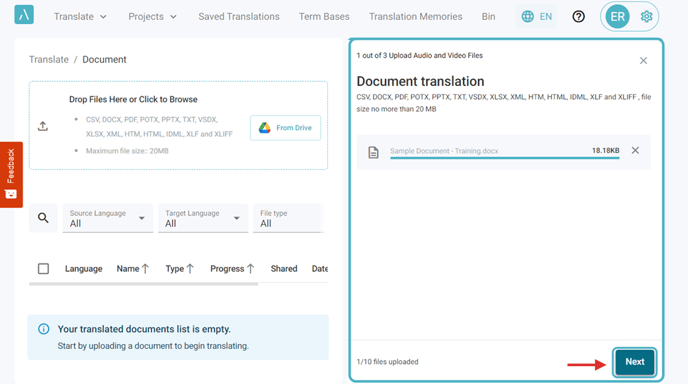This screenshot has height=384, width=688.
Task: Click the app logo in the top-left corner
Action: (24, 14)
